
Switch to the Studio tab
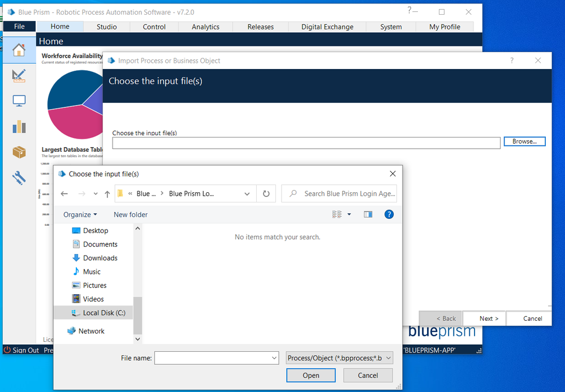point(107,27)
